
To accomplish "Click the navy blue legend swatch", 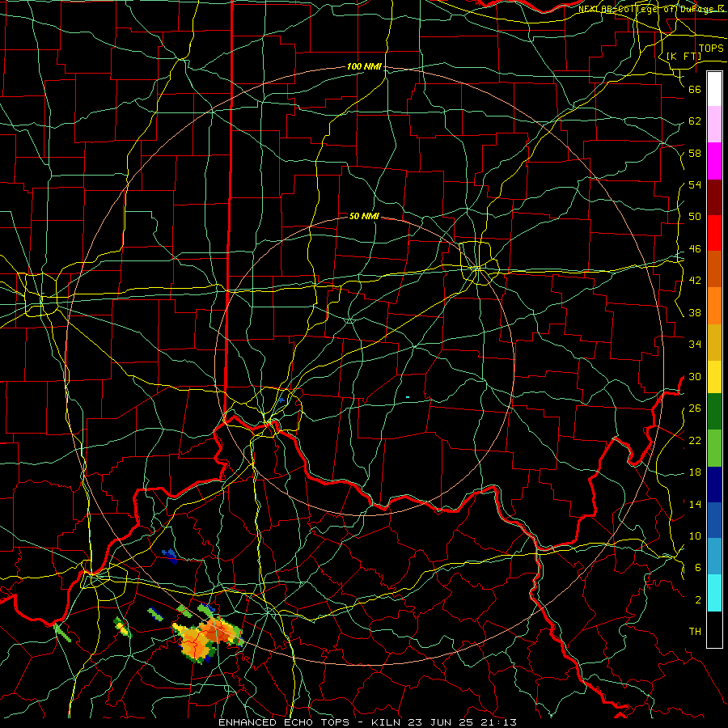I will pyautogui.click(x=714, y=485).
